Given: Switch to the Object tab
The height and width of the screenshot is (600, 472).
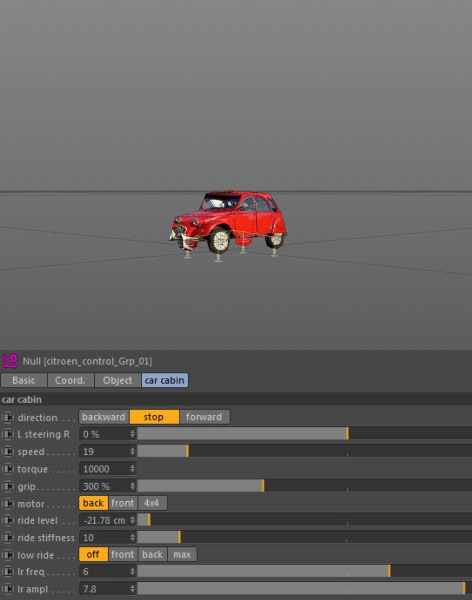Looking at the screenshot, I should (118, 380).
